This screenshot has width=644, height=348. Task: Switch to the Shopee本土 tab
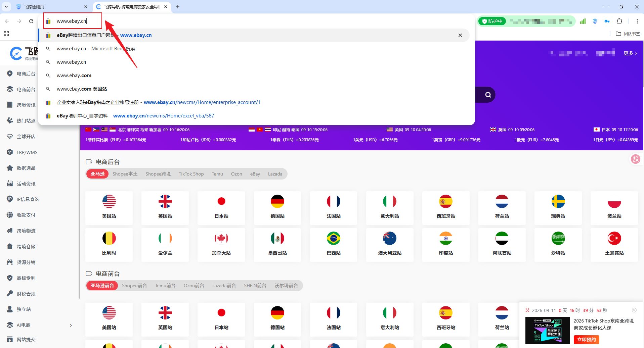[125, 174]
